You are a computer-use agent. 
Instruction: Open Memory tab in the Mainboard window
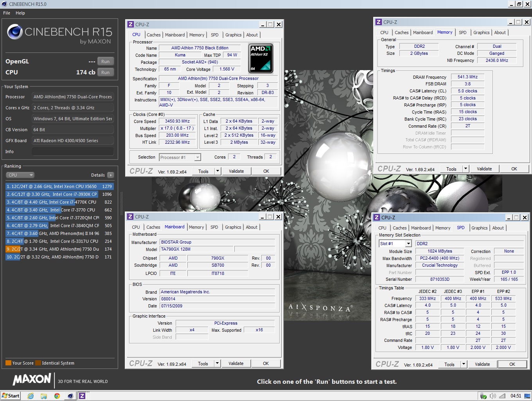coord(196,227)
